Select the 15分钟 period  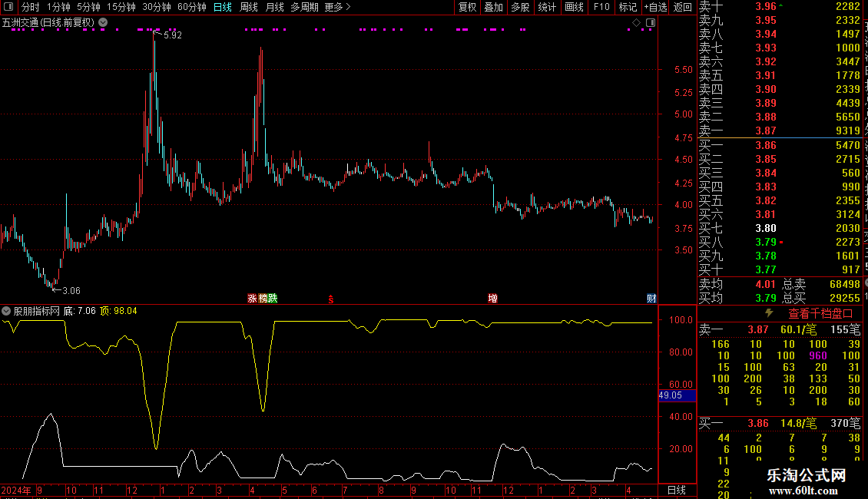click(x=121, y=7)
